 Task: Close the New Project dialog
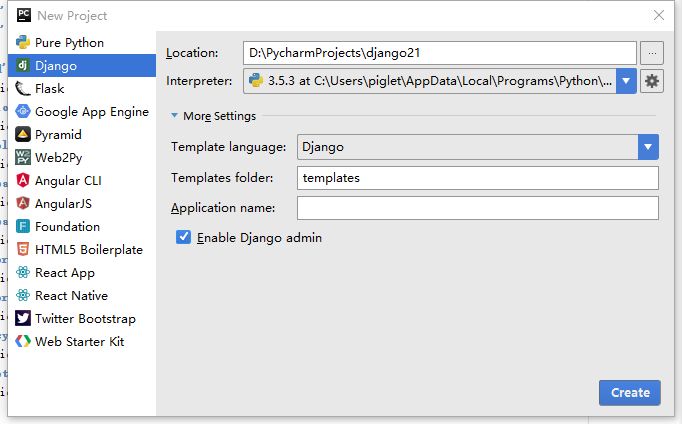click(x=659, y=15)
